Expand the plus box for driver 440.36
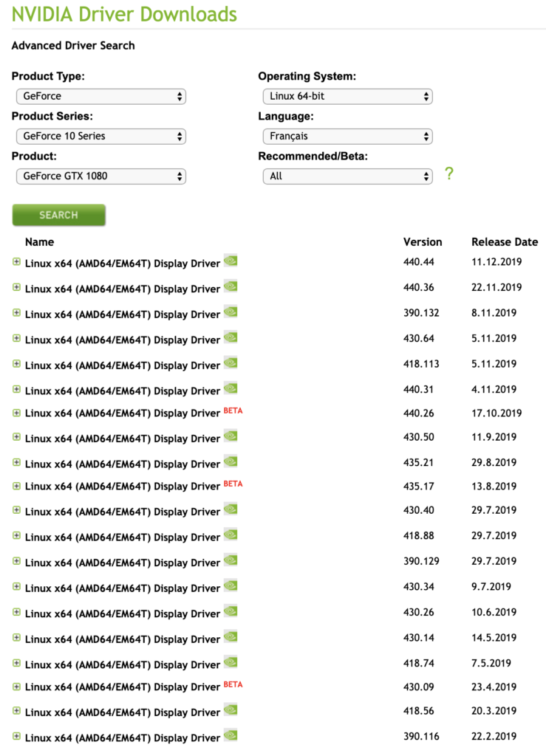The height and width of the screenshot is (756, 546). [16, 287]
